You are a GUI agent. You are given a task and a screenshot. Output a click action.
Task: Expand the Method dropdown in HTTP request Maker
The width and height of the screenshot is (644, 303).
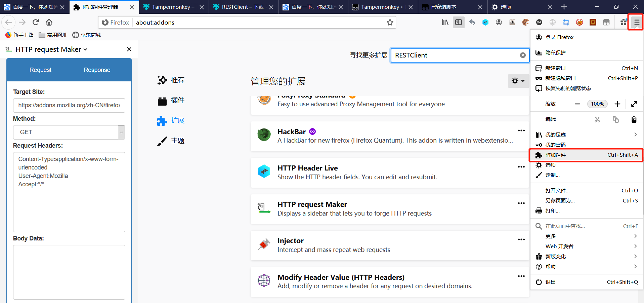[121, 132]
